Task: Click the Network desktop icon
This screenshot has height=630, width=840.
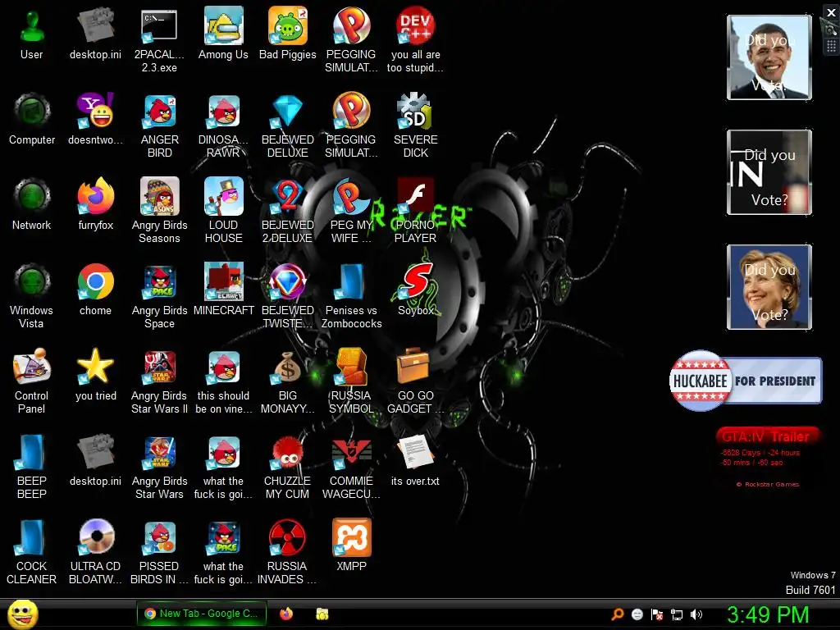Action: click(32, 204)
